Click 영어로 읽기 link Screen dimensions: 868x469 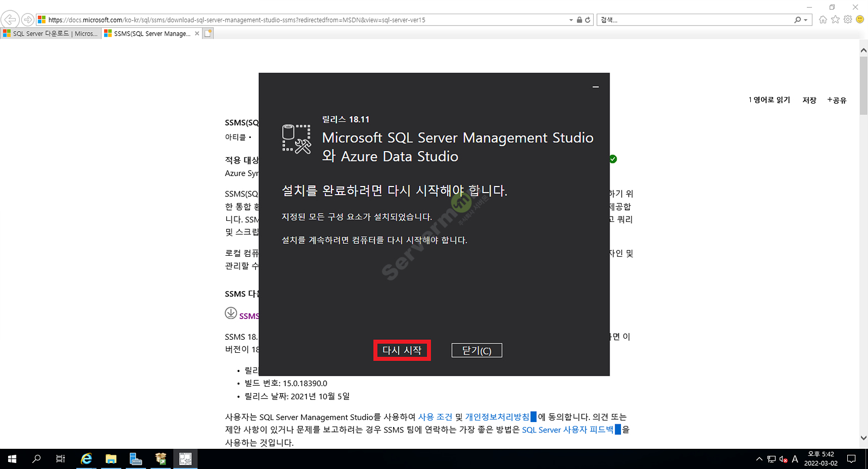click(769, 100)
